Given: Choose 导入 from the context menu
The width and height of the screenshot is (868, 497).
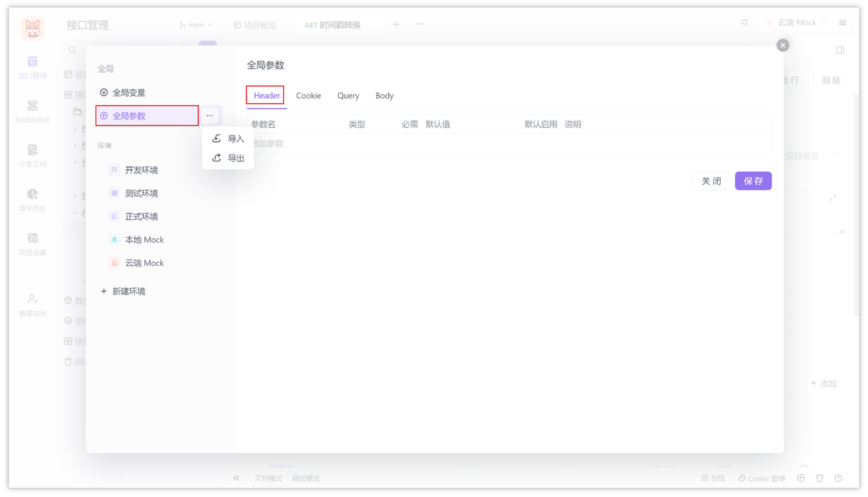Looking at the screenshot, I should pyautogui.click(x=228, y=138).
